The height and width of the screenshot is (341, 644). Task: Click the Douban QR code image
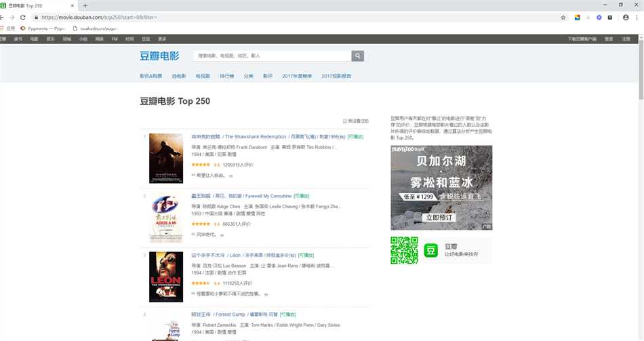point(404,250)
